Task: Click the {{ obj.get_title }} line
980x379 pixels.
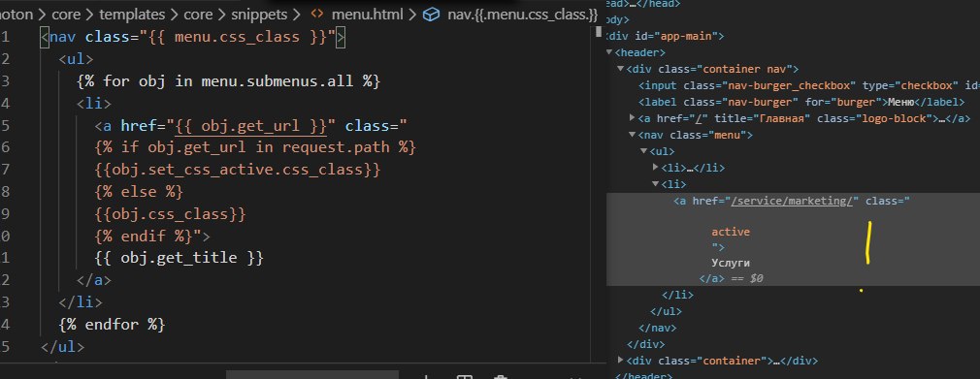Action: 180,257
